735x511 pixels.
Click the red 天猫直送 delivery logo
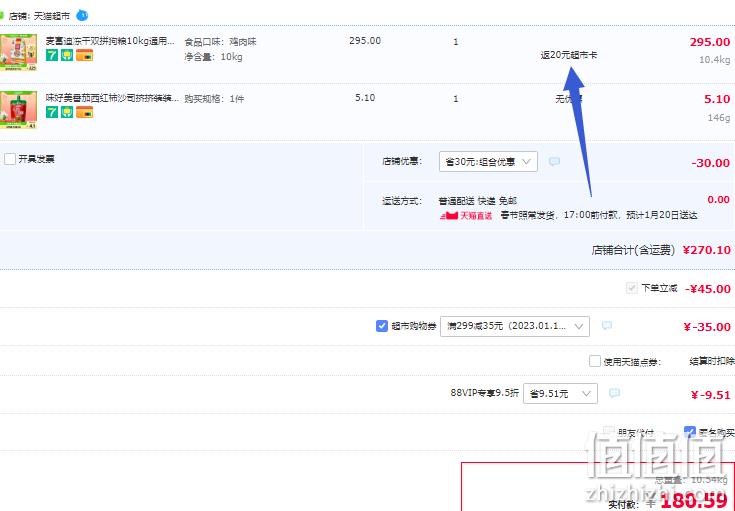(x=466, y=216)
